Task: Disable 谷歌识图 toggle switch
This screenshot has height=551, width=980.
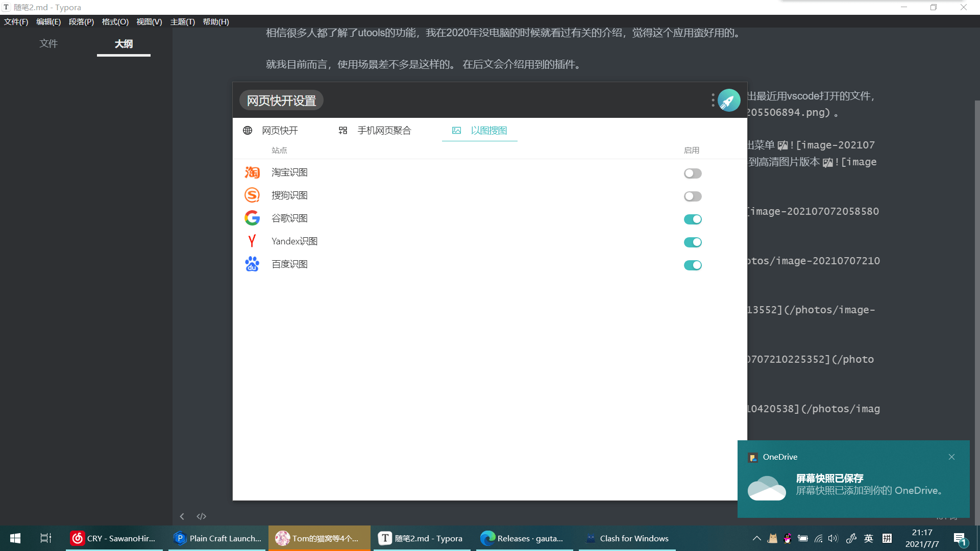Action: tap(693, 219)
